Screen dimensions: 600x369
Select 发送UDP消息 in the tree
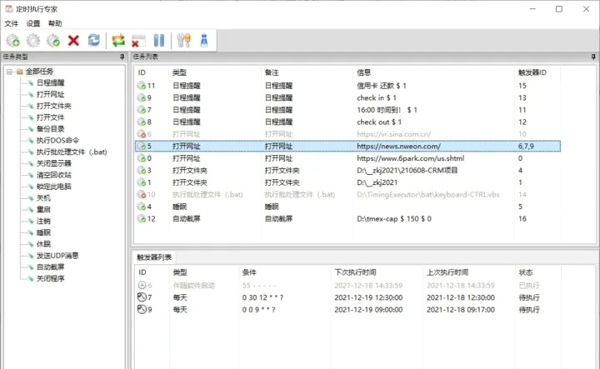click(57, 255)
